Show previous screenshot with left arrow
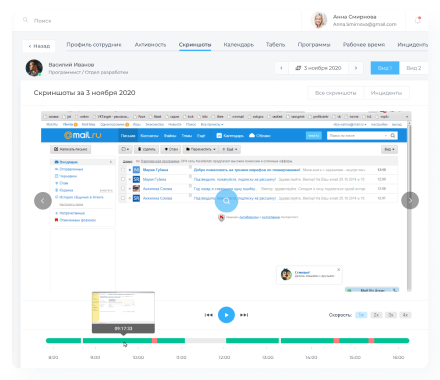The height and width of the screenshot is (380, 440). coord(43,201)
